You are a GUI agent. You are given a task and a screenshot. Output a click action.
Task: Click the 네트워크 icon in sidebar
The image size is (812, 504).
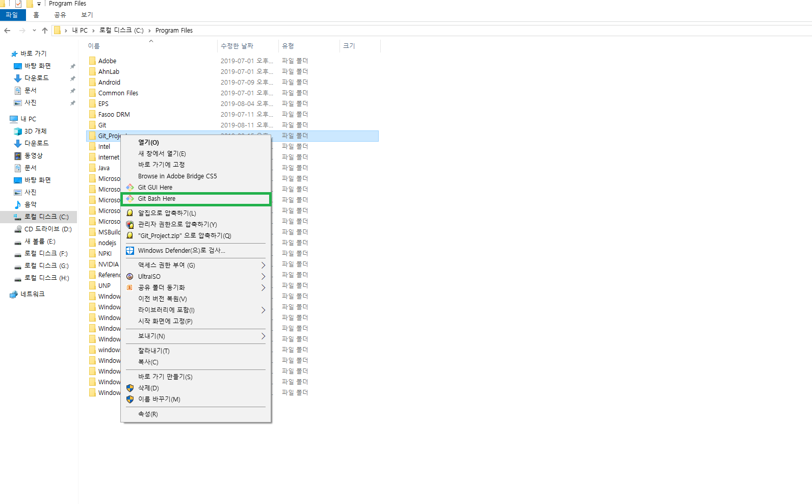tap(14, 295)
